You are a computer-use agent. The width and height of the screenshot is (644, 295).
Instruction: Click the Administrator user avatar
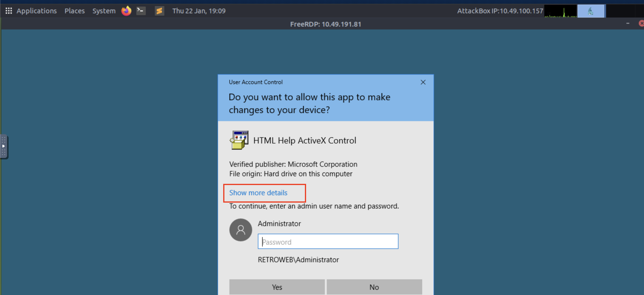[241, 230]
